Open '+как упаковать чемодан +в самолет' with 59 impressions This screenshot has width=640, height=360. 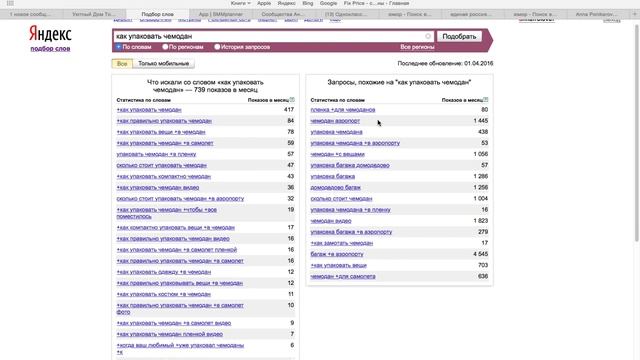pos(165,143)
